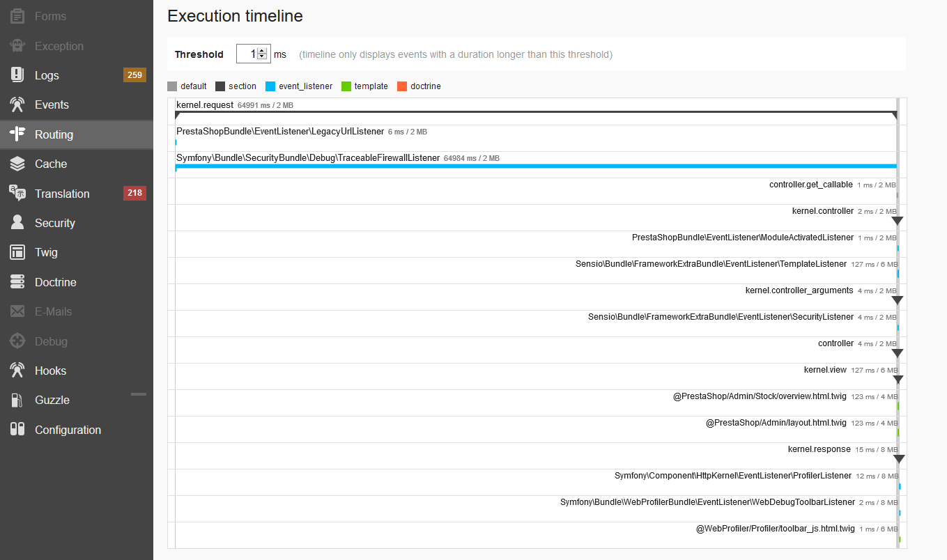
Task: Click the kernel.response triangle marker
Action: click(899, 459)
